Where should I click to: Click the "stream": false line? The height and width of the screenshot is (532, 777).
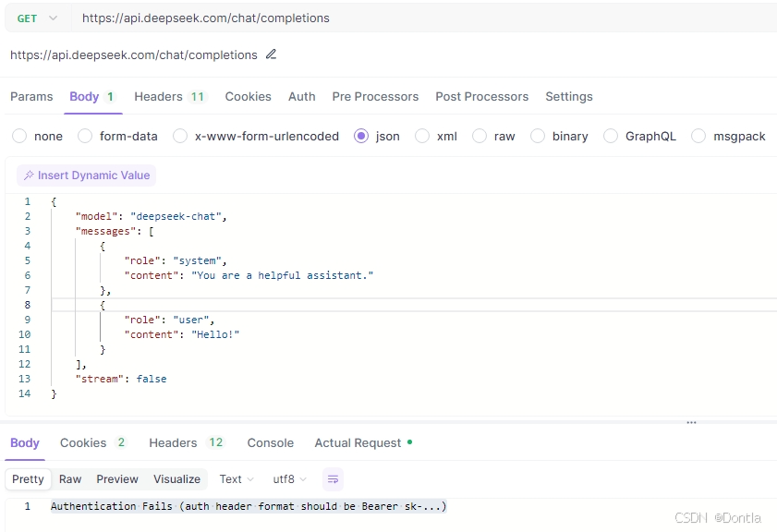pyautogui.click(x=121, y=379)
